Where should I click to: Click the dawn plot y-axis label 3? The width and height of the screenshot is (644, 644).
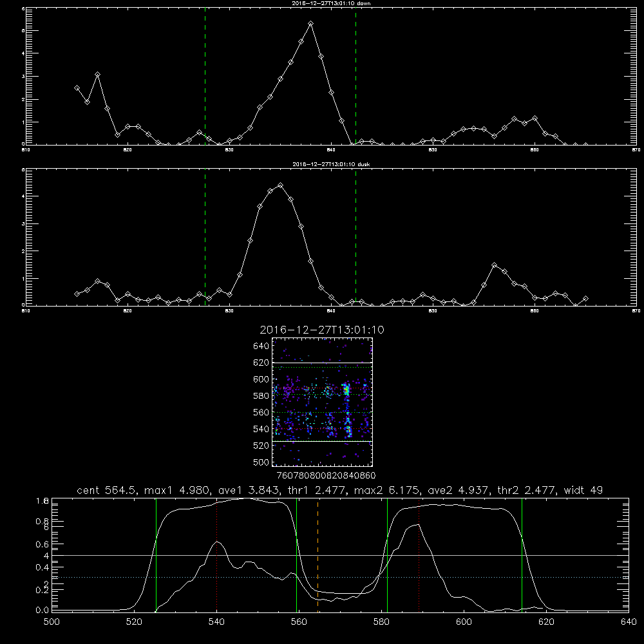coord(23,77)
